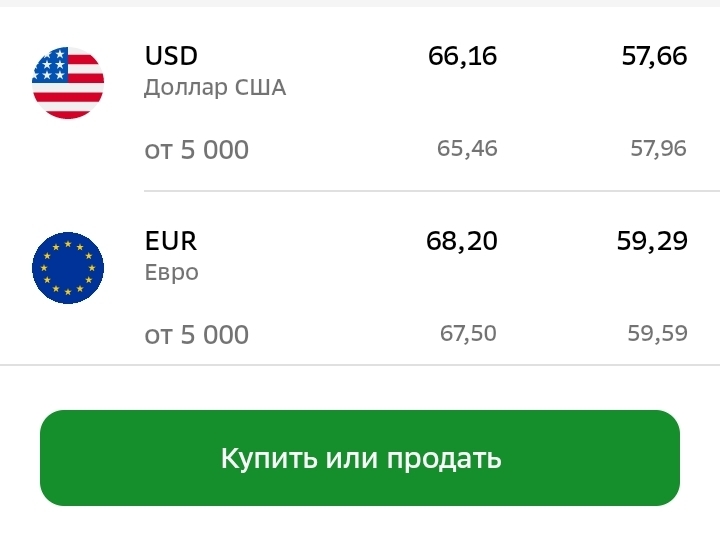Tap USD sell rate 57,66
Viewport: 720px width, 539px height.
[654, 56]
